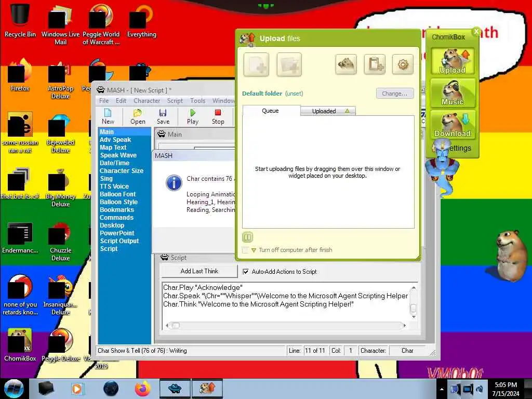Image resolution: width=532 pixels, height=399 pixels.
Task: Open the ChomikBox desktop icon
Action: pyautogui.click(x=20, y=345)
